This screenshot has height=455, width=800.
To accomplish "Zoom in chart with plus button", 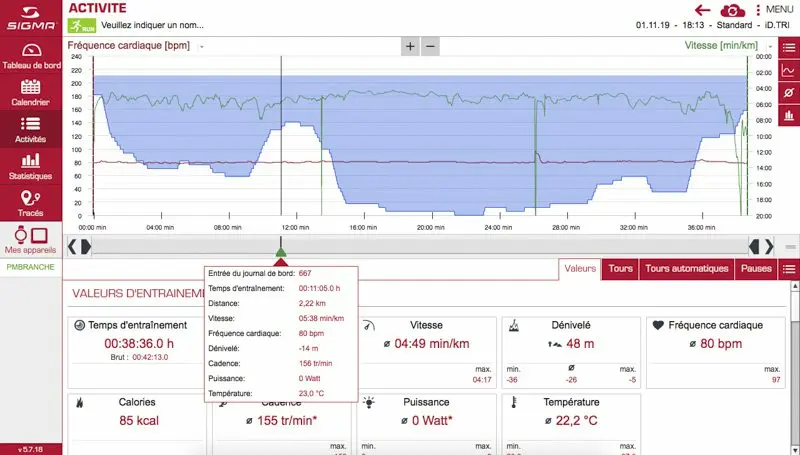I will coord(410,46).
